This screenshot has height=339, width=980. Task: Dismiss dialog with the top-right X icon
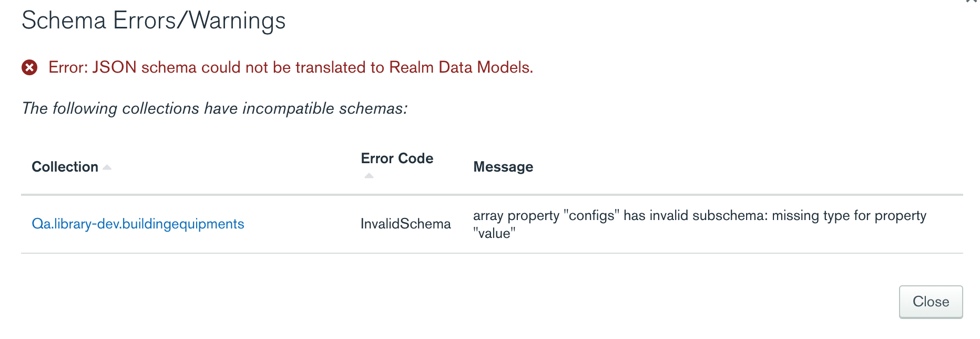tap(972, 2)
